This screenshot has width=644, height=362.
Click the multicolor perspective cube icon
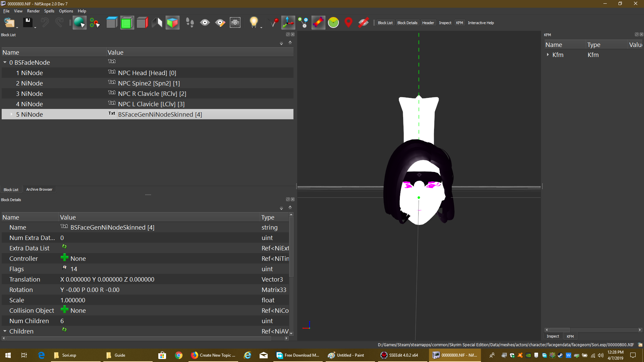(172, 23)
